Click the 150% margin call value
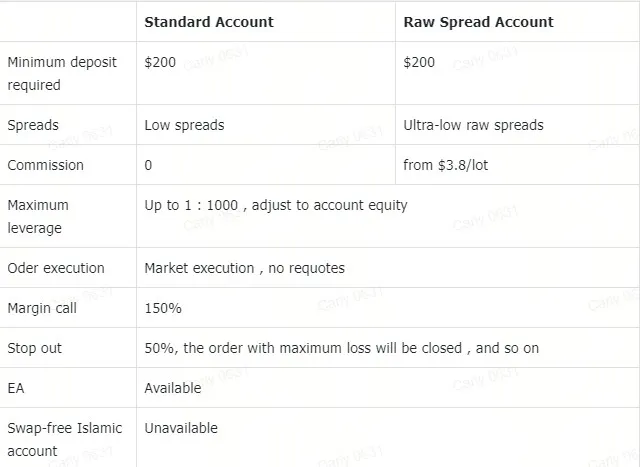 pyautogui.click(x=163, y=308)
